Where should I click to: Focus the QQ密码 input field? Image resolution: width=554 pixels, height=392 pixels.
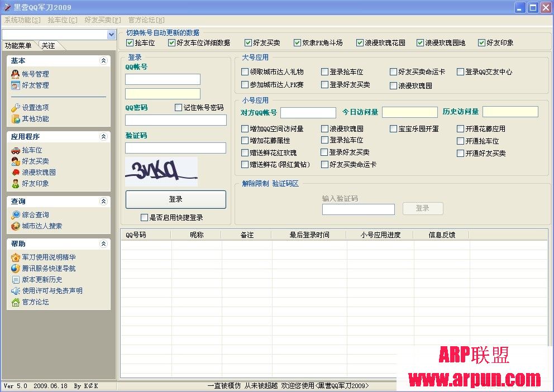tap(175, 120)
